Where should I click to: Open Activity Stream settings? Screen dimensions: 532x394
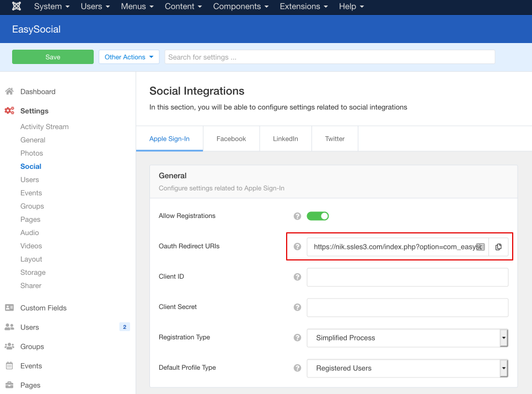[45, 127]
